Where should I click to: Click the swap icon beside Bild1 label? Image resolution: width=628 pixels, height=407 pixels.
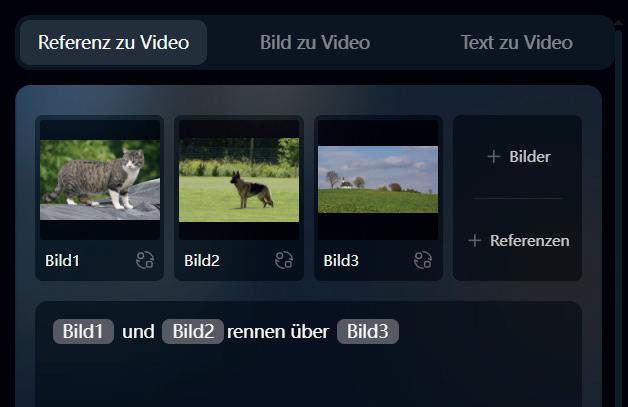click(145, 260)
